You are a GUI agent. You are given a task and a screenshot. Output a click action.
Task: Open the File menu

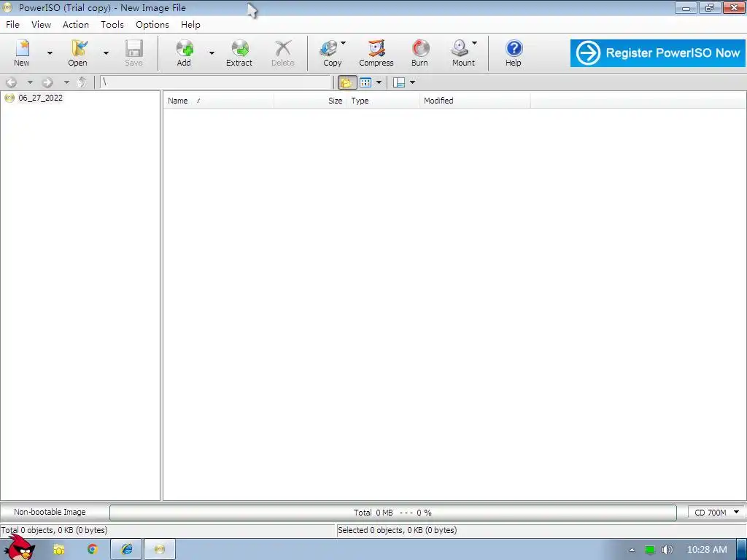coord(13,25)
